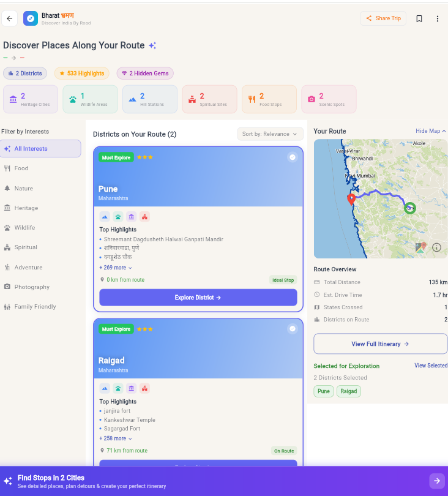Click the sparkle icon beside the page title
The image size is (448, 496).
click(152, 45)
